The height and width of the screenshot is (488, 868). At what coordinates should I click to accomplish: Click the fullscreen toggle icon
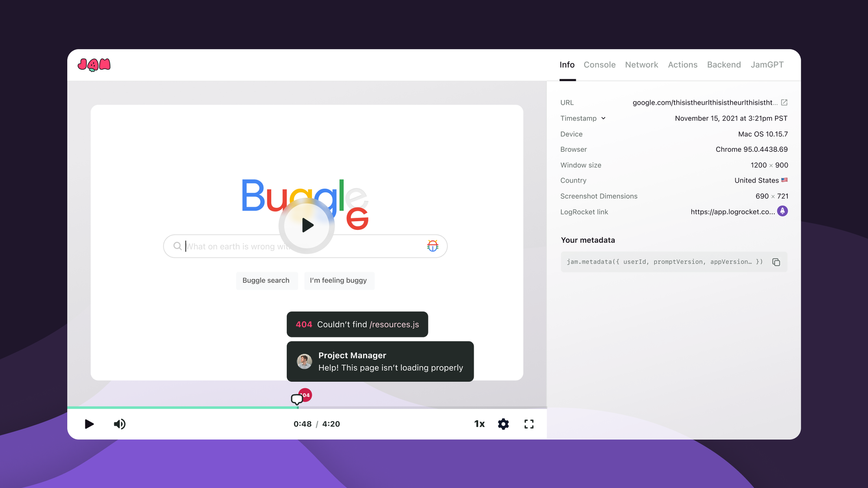(x=528, y=424)
